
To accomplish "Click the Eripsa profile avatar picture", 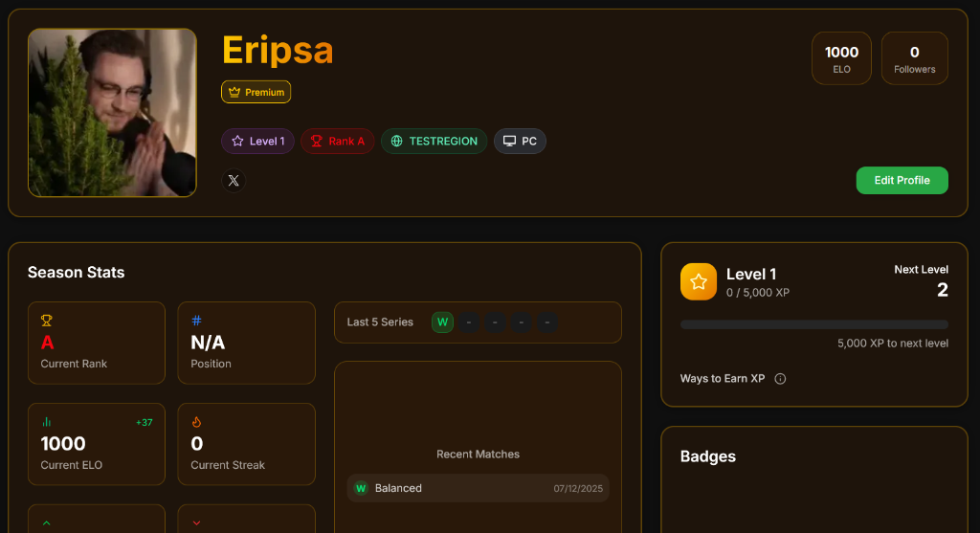I will pyautogui.click(x=113, y=113).
